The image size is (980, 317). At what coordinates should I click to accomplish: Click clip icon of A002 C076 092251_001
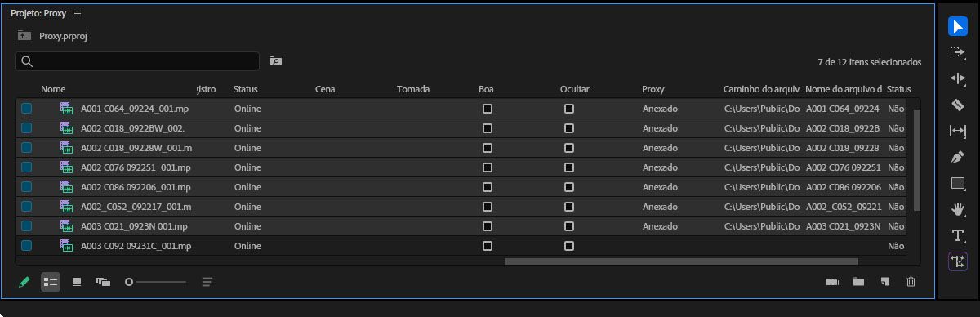[x=66, y=167]
